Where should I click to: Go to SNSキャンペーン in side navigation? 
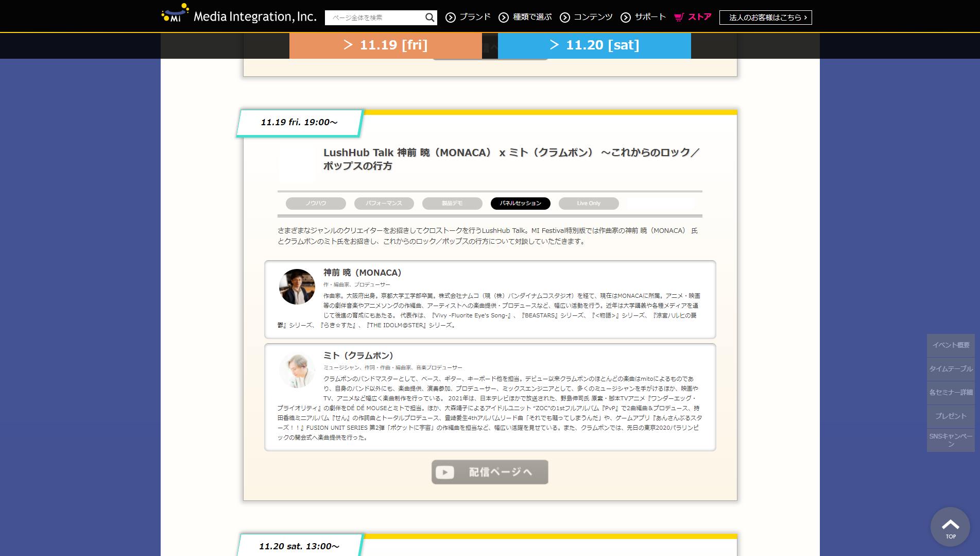tap(951, 440)
